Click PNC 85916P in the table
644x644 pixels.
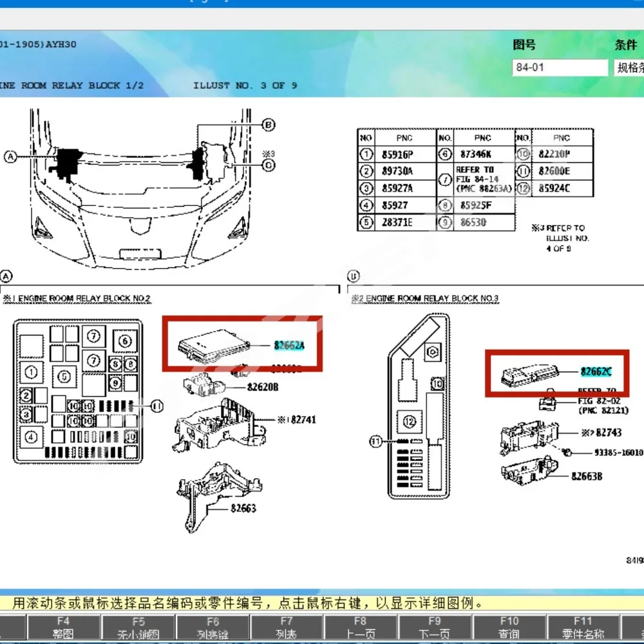coord(397,155)
